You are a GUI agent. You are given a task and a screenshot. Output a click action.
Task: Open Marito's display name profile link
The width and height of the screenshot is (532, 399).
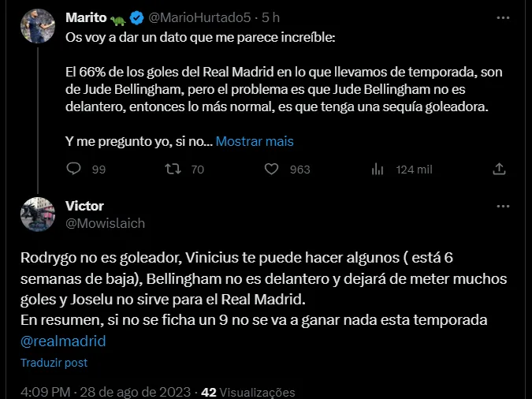[x=87, y=17]
